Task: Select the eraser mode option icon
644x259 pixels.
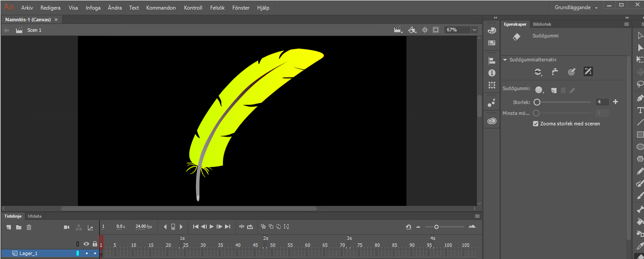Action: pos(538,72)
